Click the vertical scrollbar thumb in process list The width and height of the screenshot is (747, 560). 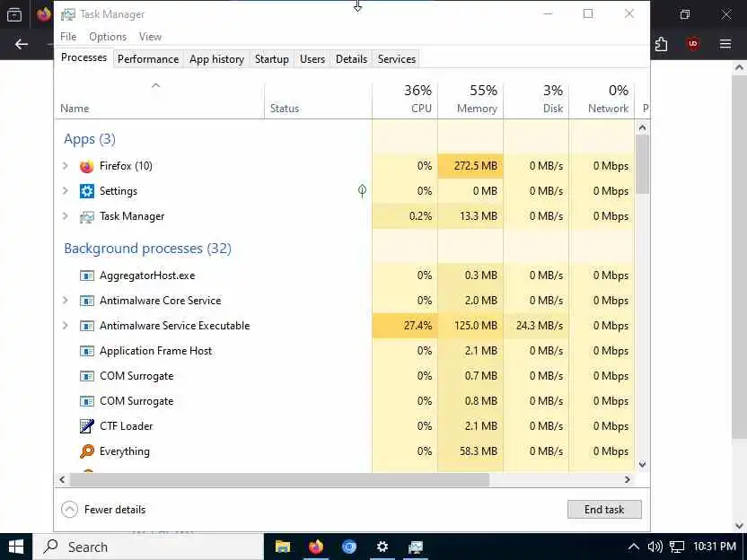coord(642,164)
